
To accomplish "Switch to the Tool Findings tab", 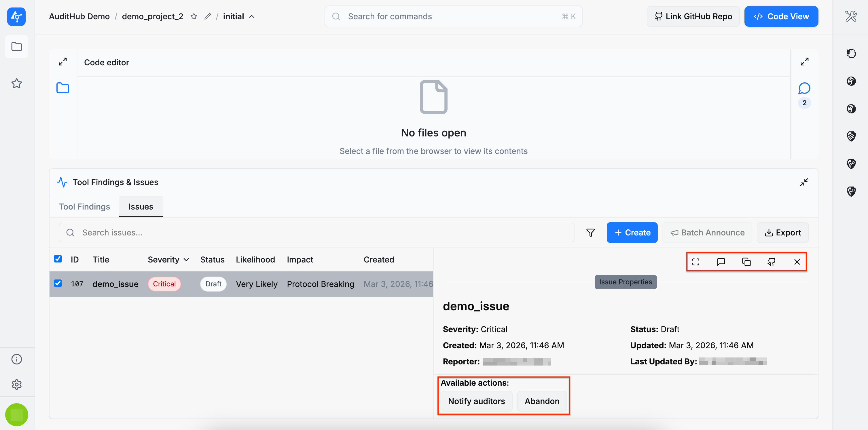I will point(84,207).
